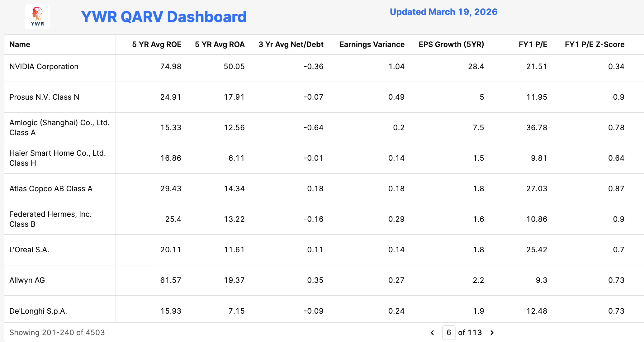Image resolution: width=644 pixels, height=342 pixels.
Task: Sort by the 5 YR Avg ROE header
Action: [x=156, y=45]
